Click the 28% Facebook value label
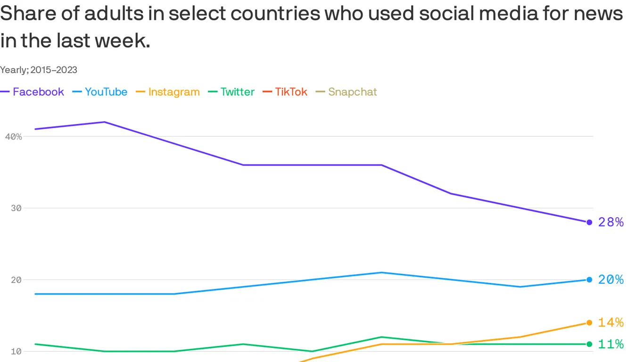 coord(611,222)
